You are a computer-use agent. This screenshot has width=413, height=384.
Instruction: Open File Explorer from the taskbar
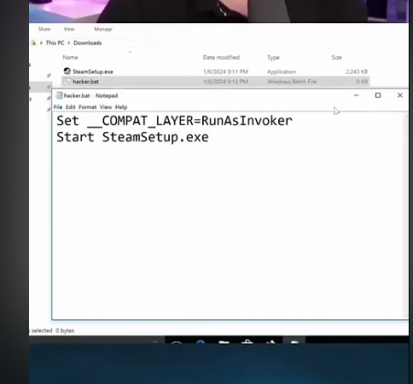pos(224,342)
